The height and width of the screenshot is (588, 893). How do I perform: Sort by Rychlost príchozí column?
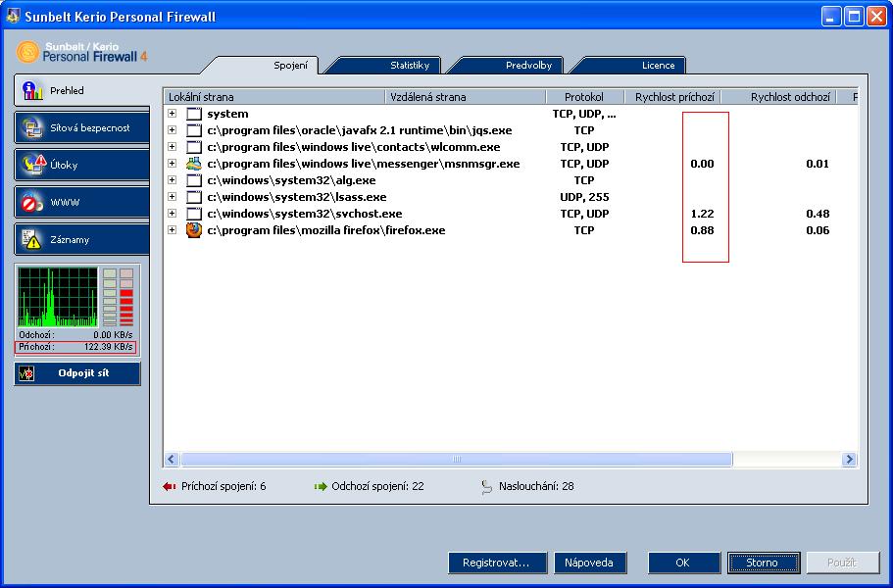click(x=673, y=97)
